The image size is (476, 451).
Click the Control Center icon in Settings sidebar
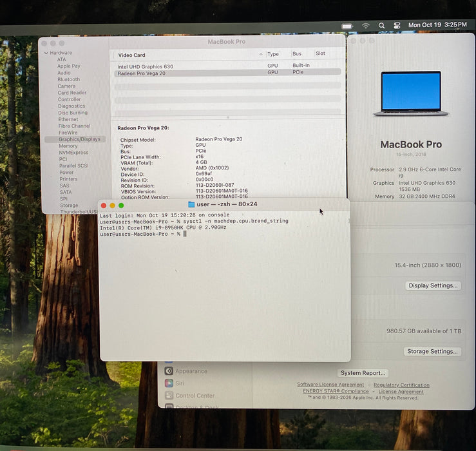[169, 395]
